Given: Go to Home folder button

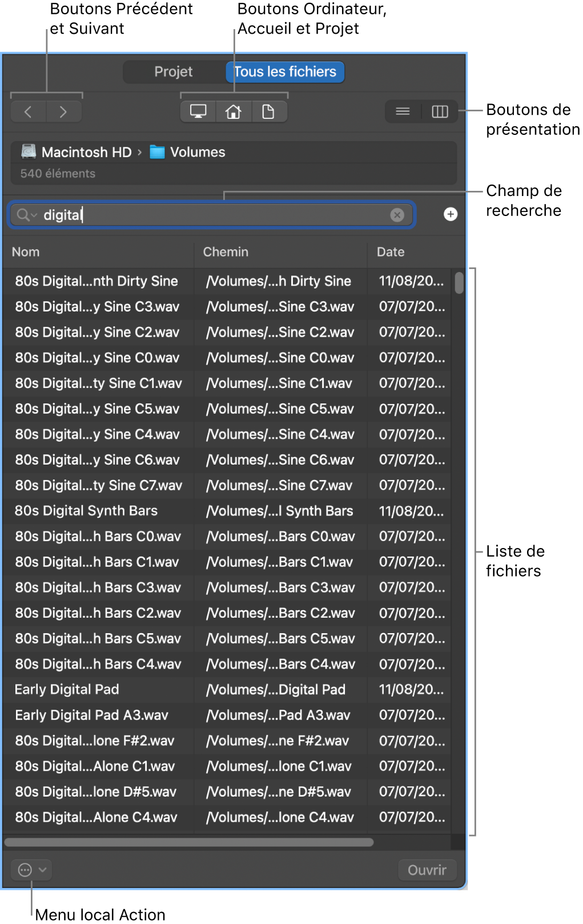Looking at the screenshot, I should click(233, 111).
